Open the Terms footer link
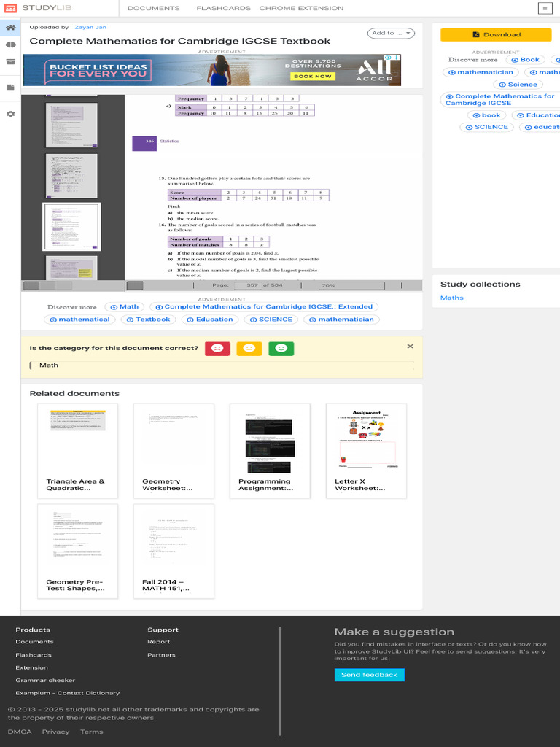Viewport: 560px width, 747px height. pyautogui.click(x=91, y=732)
